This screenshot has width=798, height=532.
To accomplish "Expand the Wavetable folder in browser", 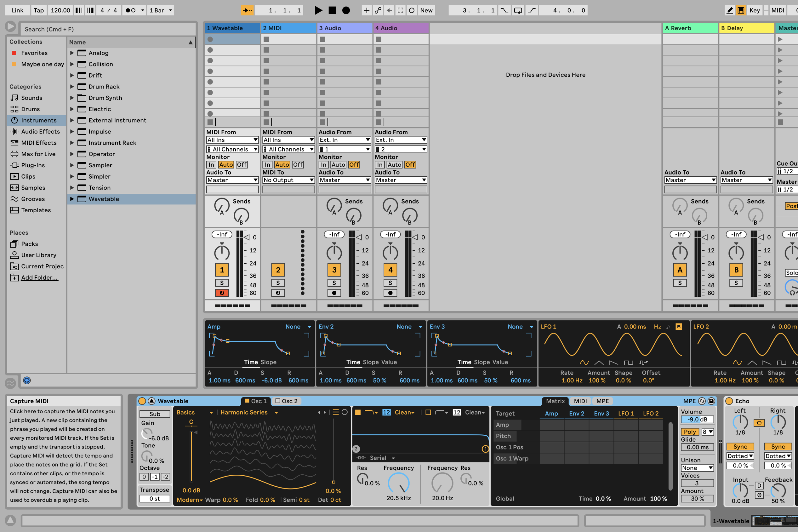I will (x=72, y=199).
